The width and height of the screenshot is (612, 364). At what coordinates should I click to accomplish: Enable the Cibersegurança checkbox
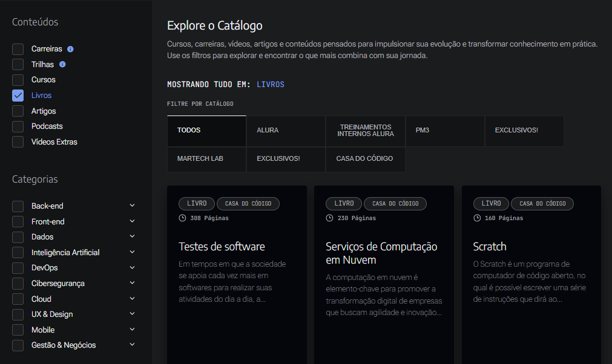18,284
